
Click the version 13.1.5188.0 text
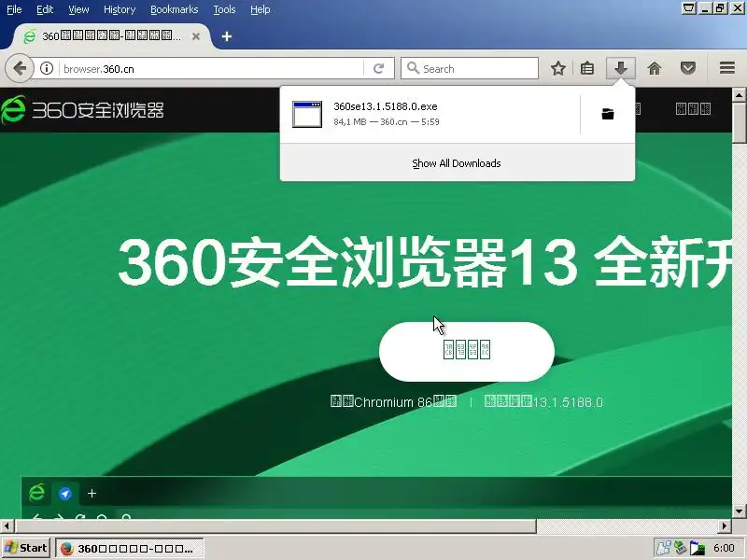[x=543, y=402]
